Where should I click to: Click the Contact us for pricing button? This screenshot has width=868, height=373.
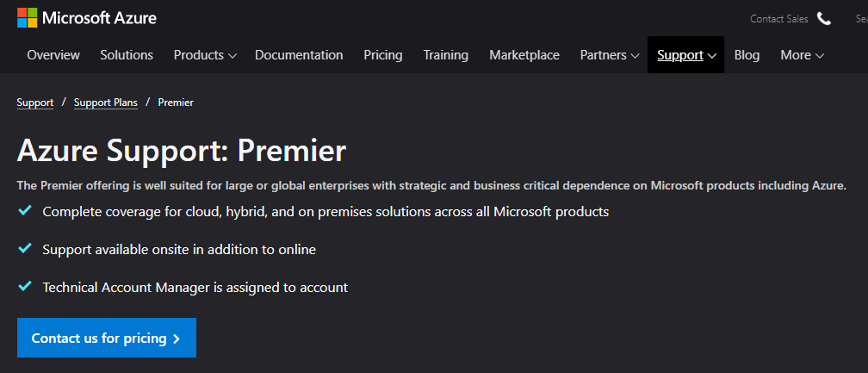pos(107,338)
